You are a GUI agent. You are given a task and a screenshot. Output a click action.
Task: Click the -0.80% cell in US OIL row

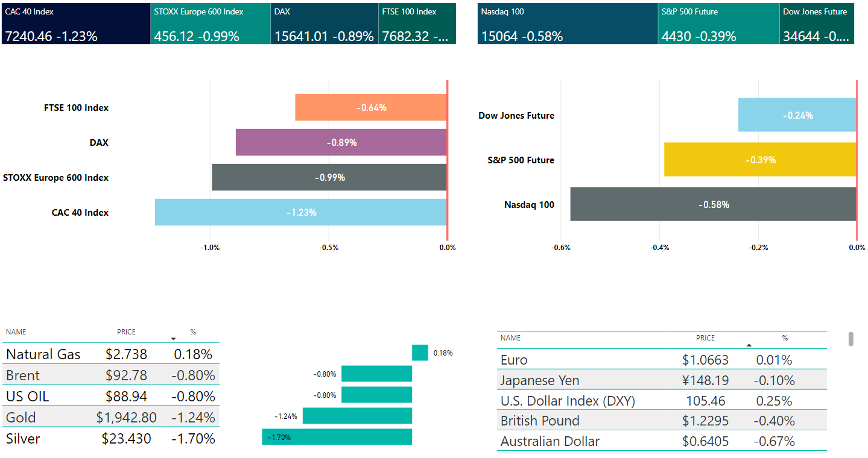tap(193, 396)
